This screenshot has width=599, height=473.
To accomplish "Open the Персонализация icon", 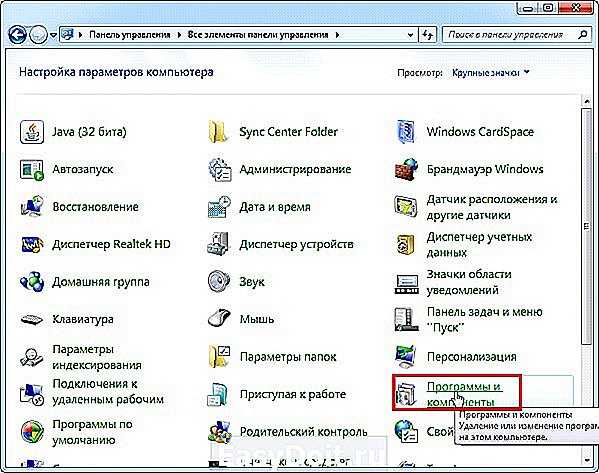I will pyautogui.click(x=406, y=356).
